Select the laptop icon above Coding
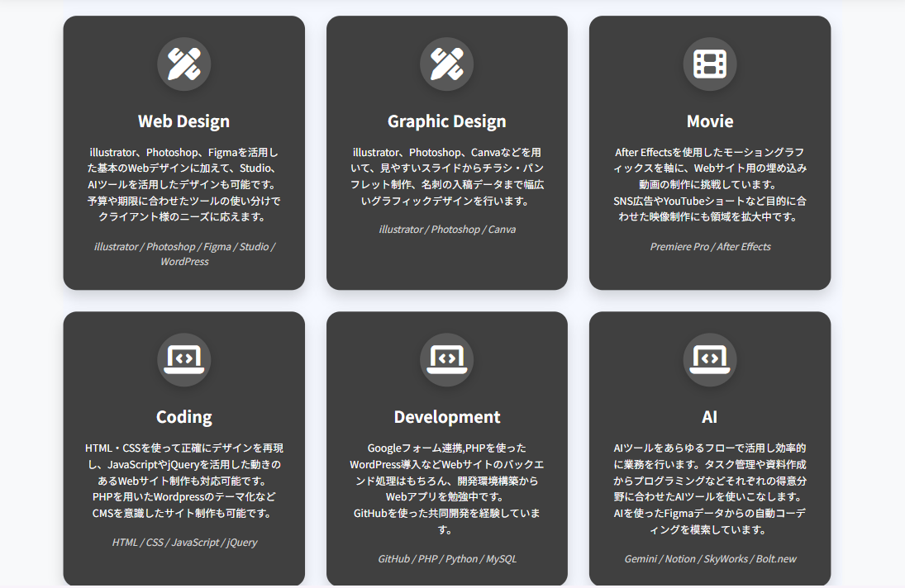Image resolution: width=905 pixels, height=588 pixels. tap(183, 360)
